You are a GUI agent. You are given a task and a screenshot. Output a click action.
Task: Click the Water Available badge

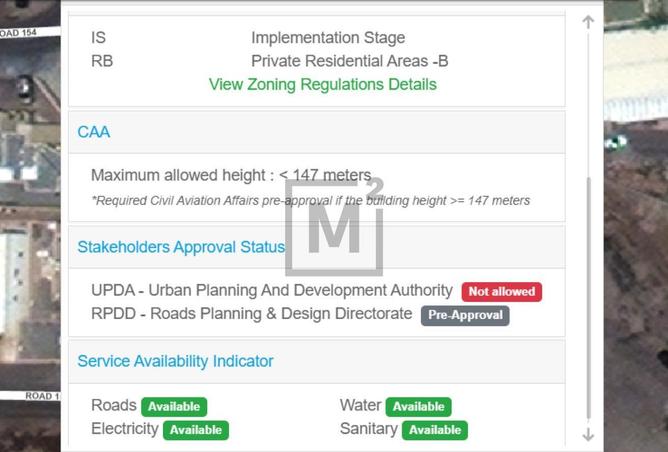tap(418, 407)
